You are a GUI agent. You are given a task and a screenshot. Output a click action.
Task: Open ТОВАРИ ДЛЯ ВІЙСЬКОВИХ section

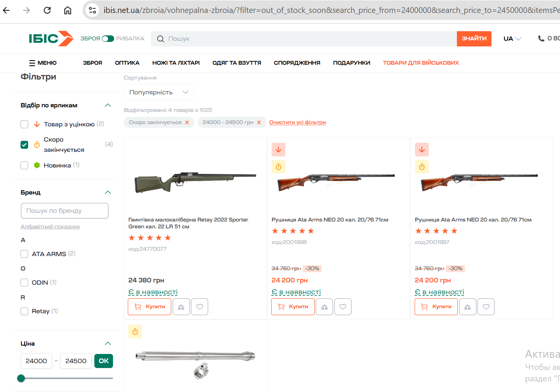[x=421, y=63]
